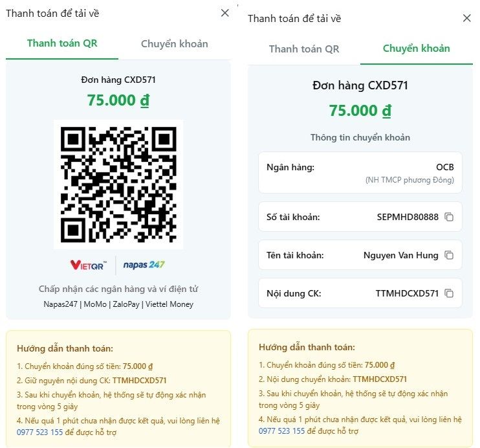This screenshot has height=448, width=480.
Task: Close the bank transfer details dialog
Action: pyautogui.click(x=466, y=18)
